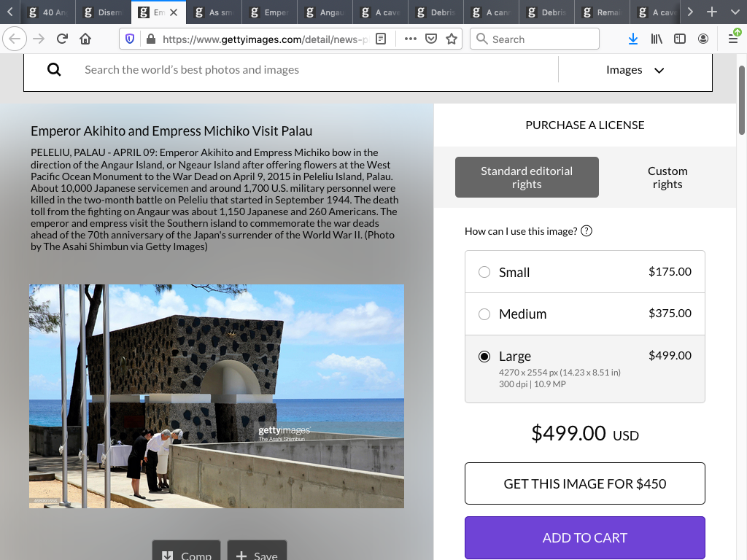Switch to Custom rights tab
Image resolution: width=747 pixels, height=560 pixels.
pos(667,177)
